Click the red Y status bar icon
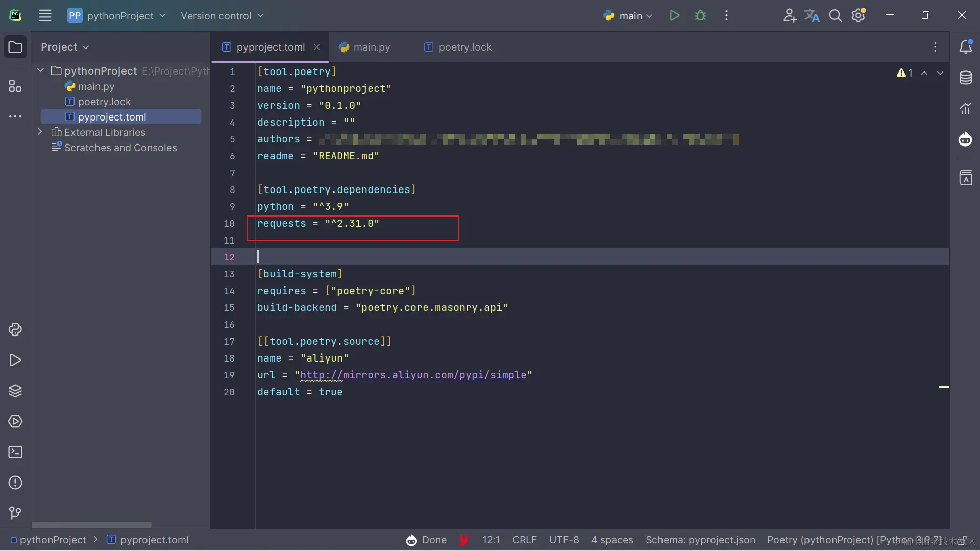 pyautogui.click(x=463, y=540)
